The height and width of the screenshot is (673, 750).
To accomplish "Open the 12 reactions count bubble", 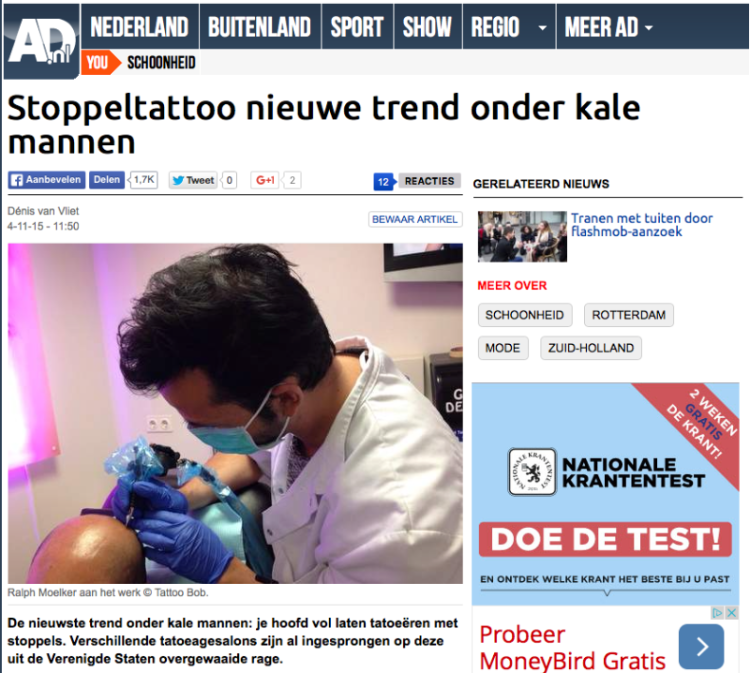I will tap(384, 182).
